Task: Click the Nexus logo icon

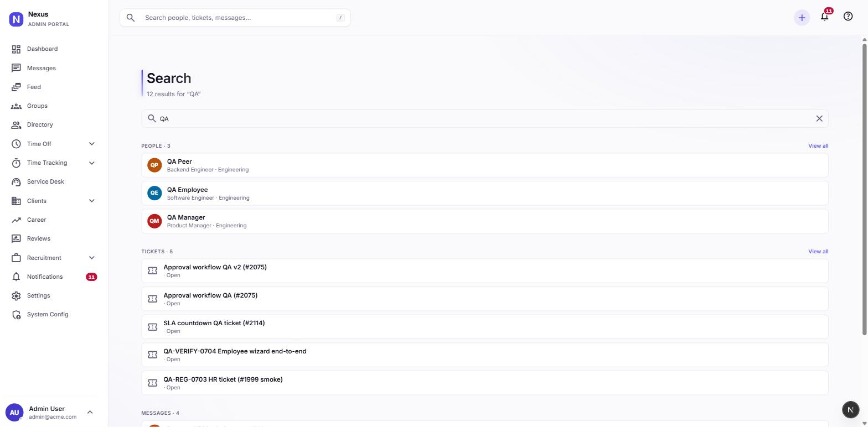Action: [x=16, y=19]
